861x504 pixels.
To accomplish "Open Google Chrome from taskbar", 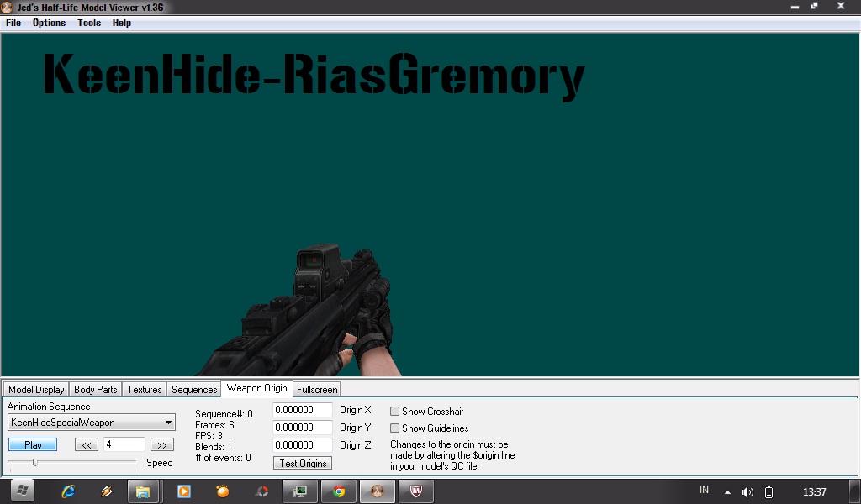I will 339,492.
